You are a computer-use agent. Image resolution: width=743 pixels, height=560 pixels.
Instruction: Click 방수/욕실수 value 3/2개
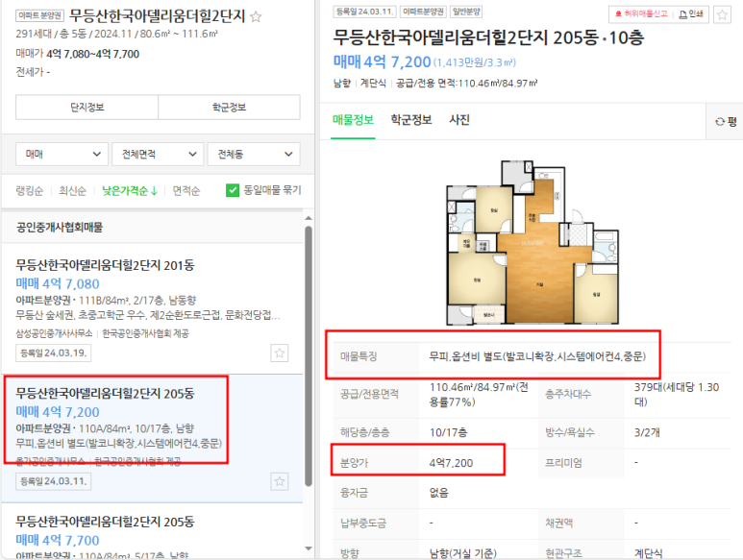point(647,432)
